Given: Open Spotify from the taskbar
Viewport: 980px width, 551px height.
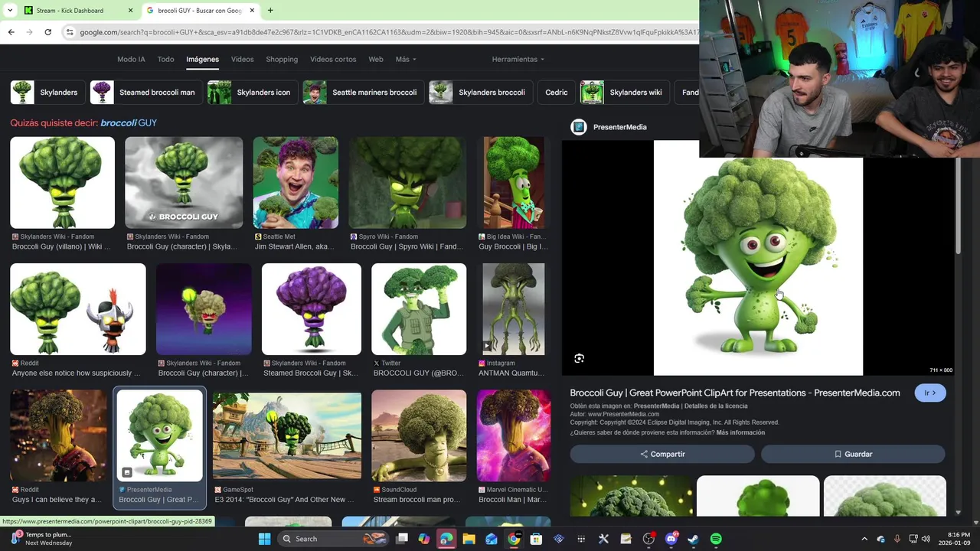Looking at the screenshot, I should 716,539.
